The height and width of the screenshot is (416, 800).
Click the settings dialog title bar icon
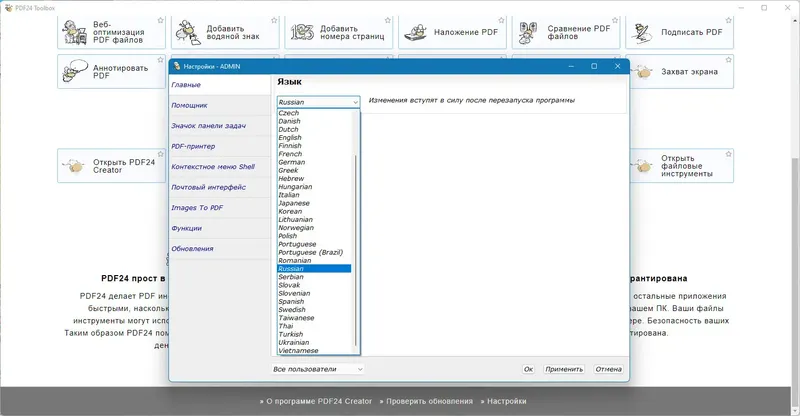point(177,66)
